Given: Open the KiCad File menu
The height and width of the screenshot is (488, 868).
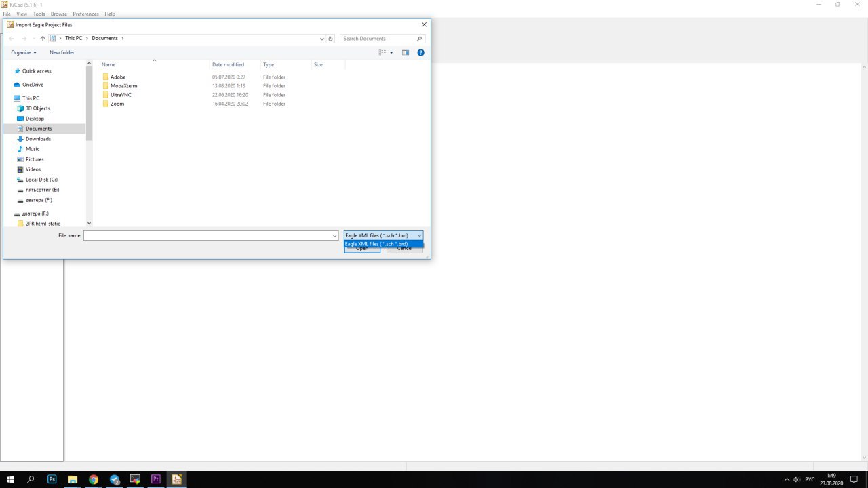Looking at the screenshot, I should coord(7,14).
